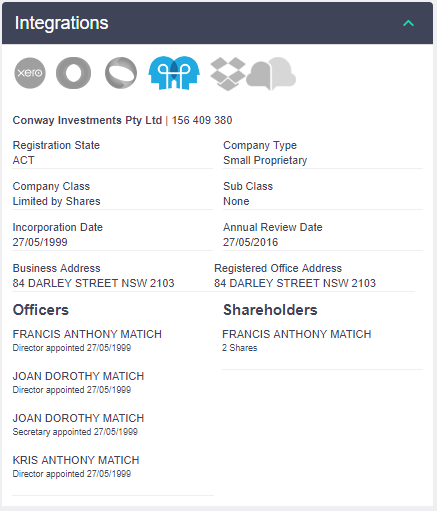The height and width of the screenshot is (511, 437).
Task: Select the grey ring-shaped integration icon
Action: tap(73, 73)
